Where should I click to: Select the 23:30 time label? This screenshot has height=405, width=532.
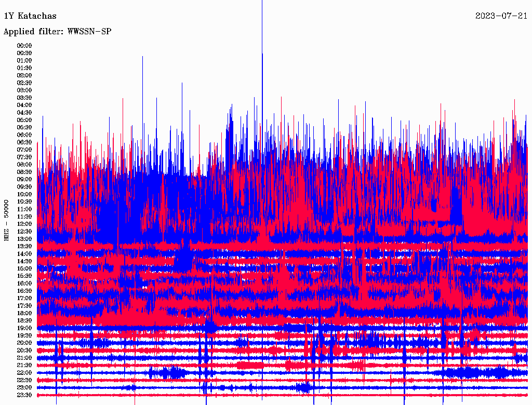(24, 395)
